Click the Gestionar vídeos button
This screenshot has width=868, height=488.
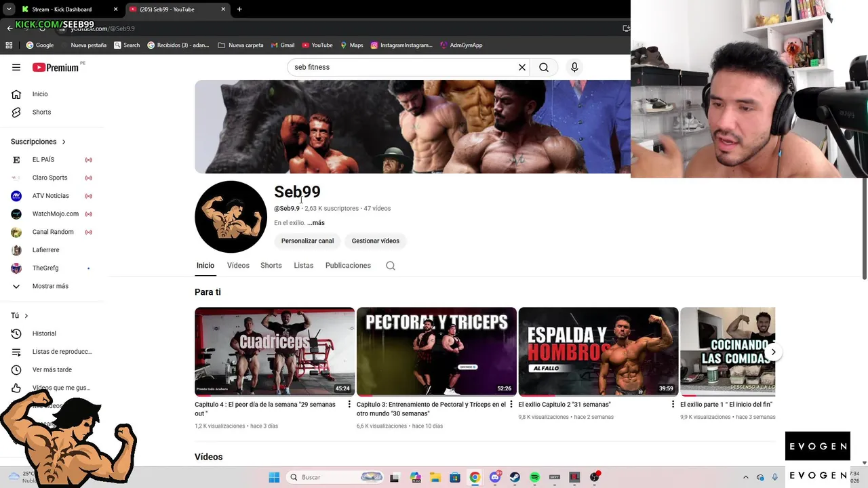[x=376, y=241]
